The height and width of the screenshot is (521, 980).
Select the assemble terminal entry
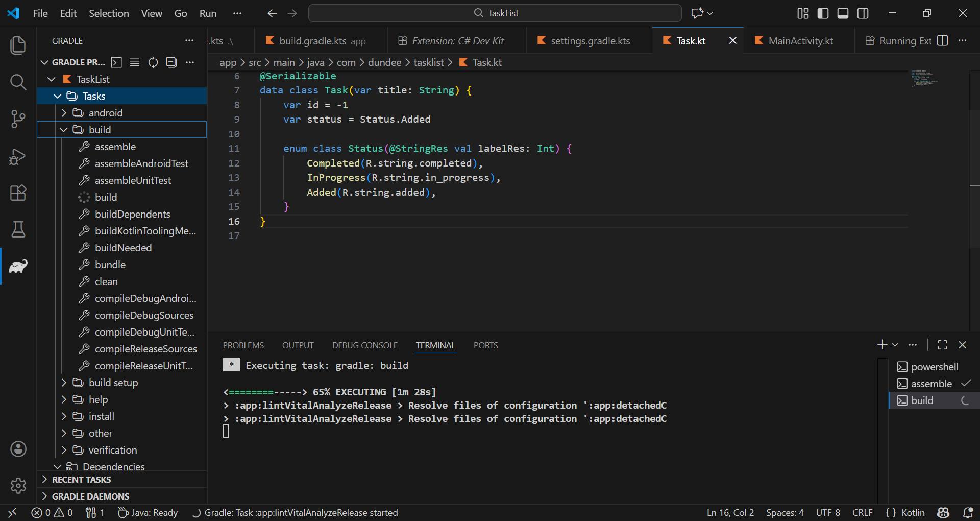[x=933, y=384]
